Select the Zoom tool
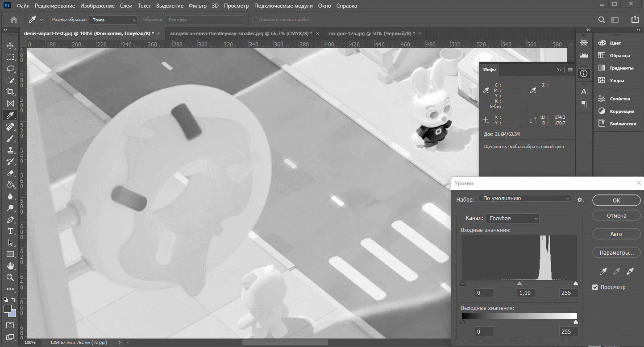 (10, 277)
